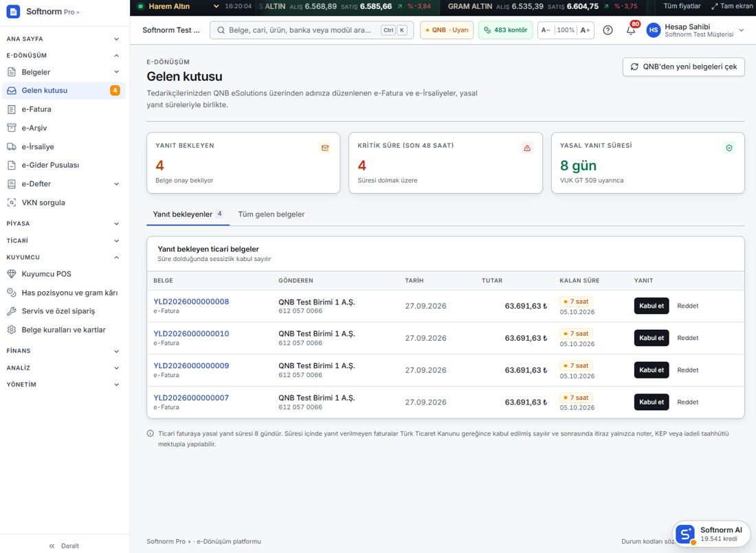Select the Yanıt bekleyenler tab
756x553 pixels.
(188, 214)
